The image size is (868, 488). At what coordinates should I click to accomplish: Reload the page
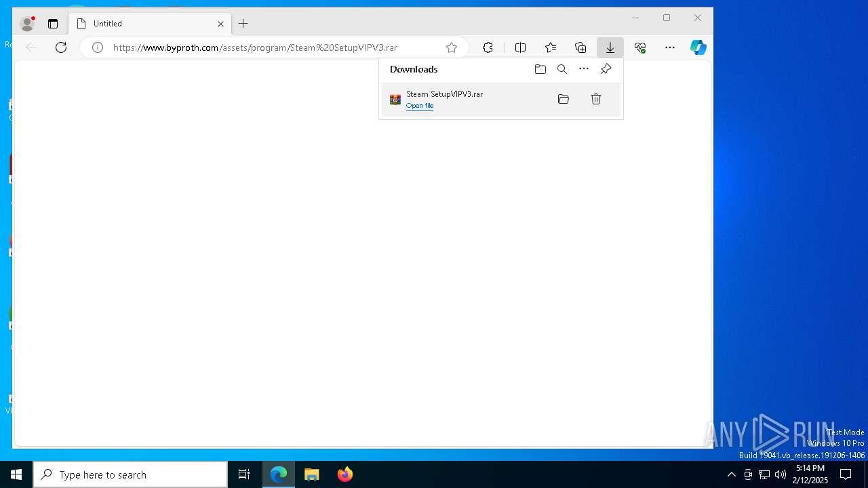point(61,47)
